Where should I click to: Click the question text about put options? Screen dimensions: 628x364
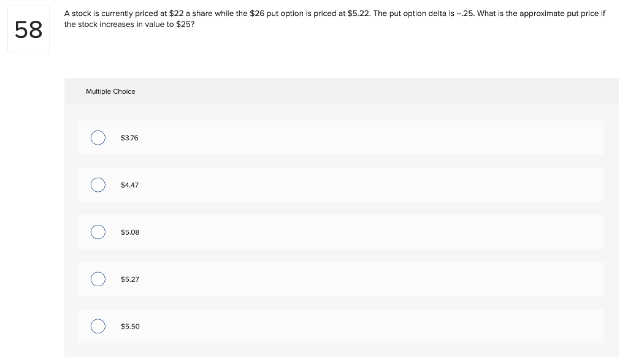335,18
